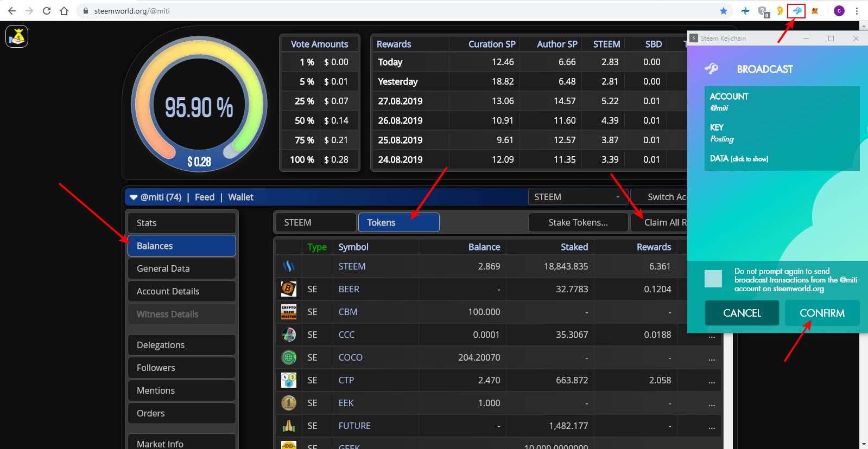Collapse the @miti (74) account section
This screenshot has width=868, height=449.
click(x=134, y=197)
